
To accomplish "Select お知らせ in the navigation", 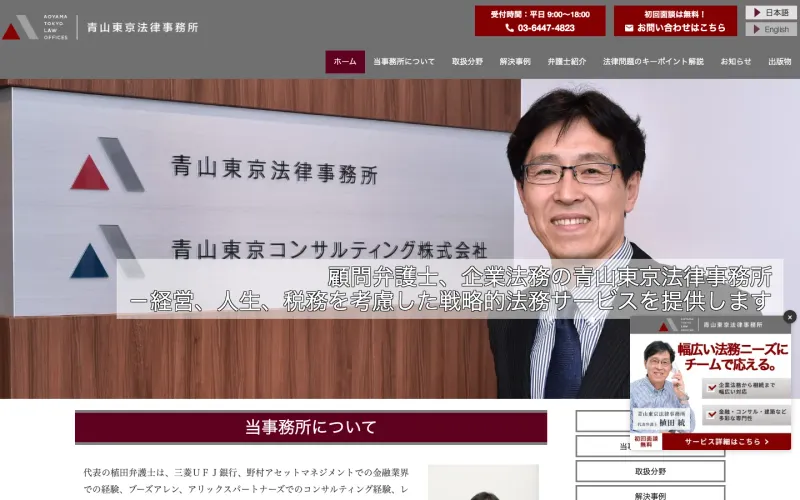I will point(736,62).
